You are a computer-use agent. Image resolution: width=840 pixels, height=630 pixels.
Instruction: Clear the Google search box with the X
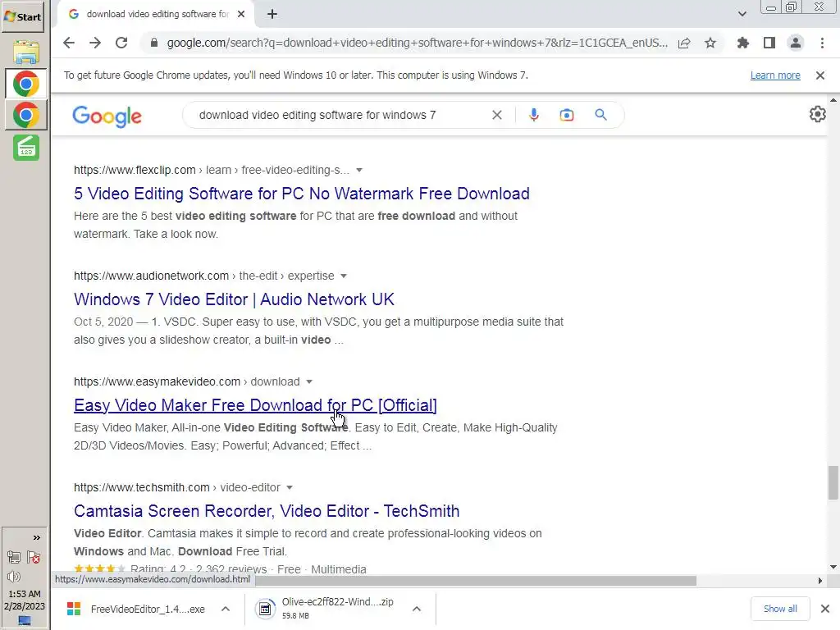pyautogui.click(x=497, y=115)
